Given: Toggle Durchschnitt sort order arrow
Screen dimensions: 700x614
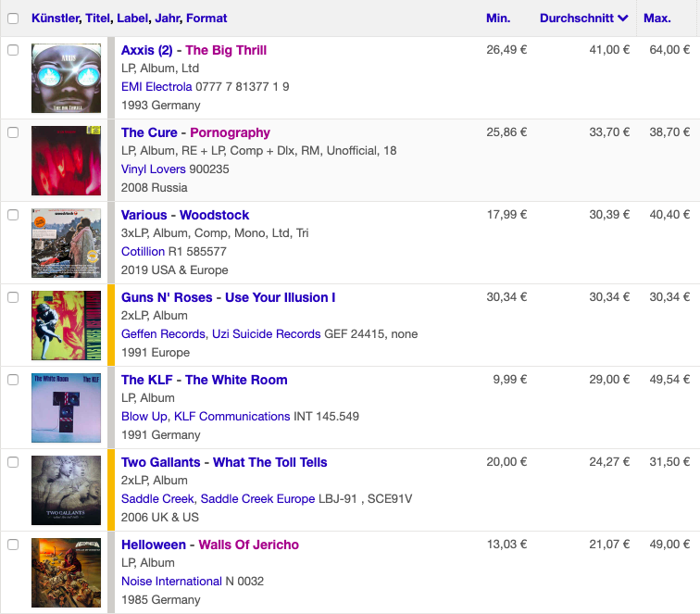Looking at the screenshot, I should [x=623, y=19].
